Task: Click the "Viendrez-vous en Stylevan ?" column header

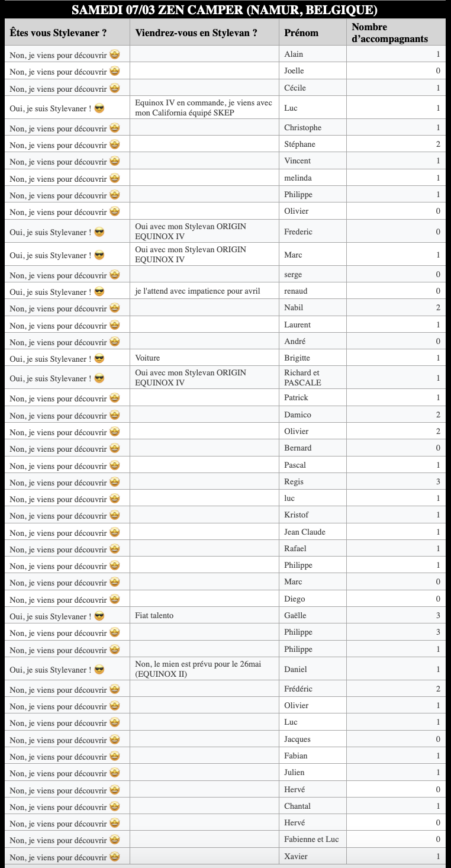Action: tap(196, 33)
